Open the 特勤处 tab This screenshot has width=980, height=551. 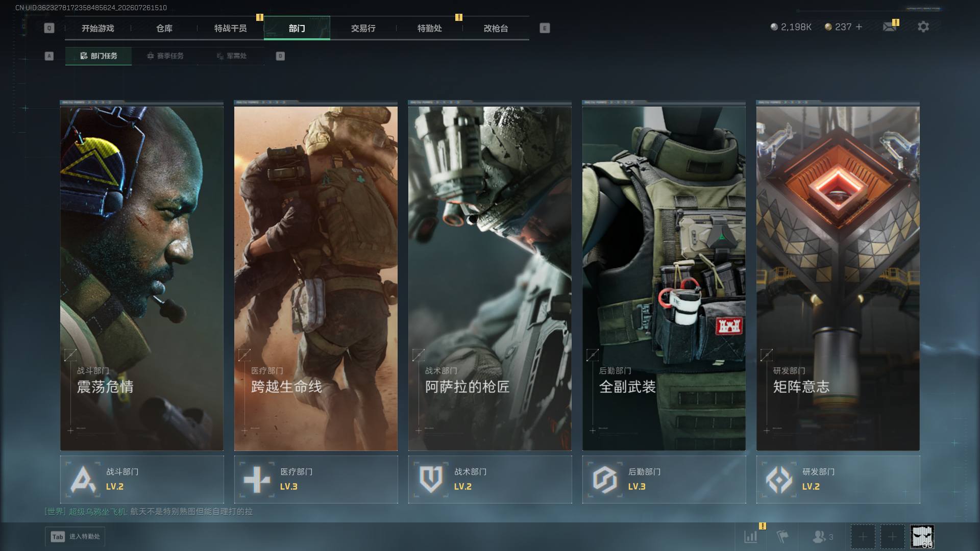coord(430,28)
